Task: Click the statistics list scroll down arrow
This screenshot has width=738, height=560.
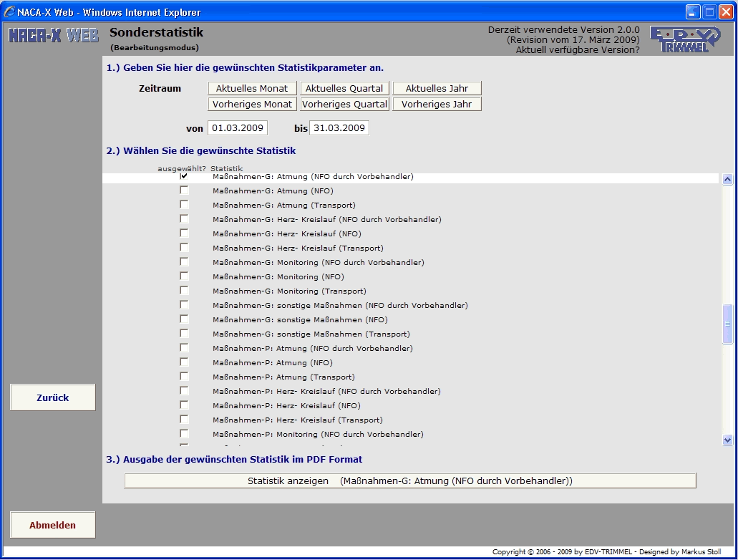Action: 728,440
